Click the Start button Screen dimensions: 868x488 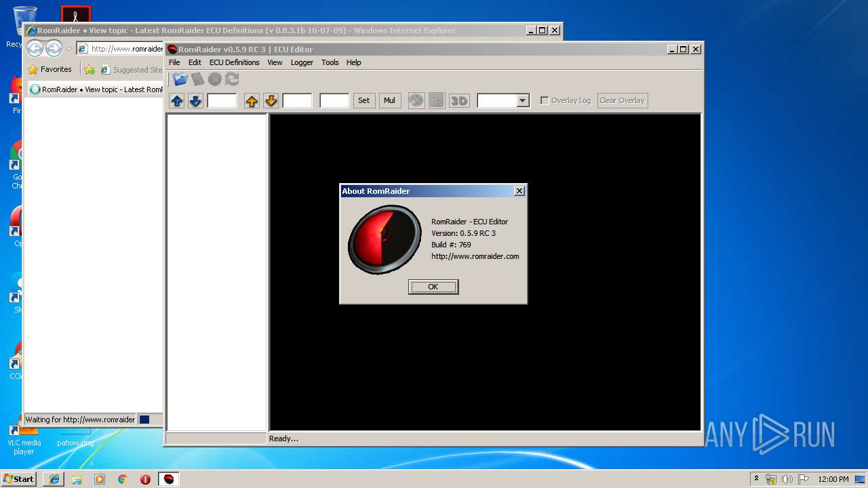coord(18,479)
